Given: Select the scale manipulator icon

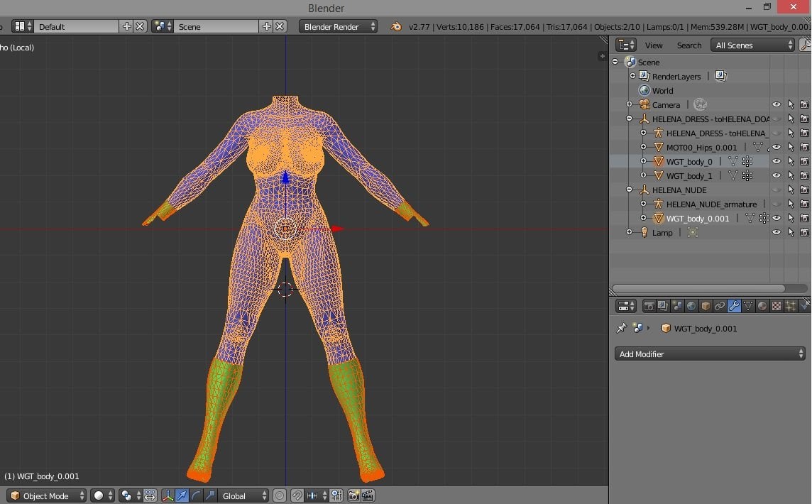Looking at the screenshot, I should point(209,495).
